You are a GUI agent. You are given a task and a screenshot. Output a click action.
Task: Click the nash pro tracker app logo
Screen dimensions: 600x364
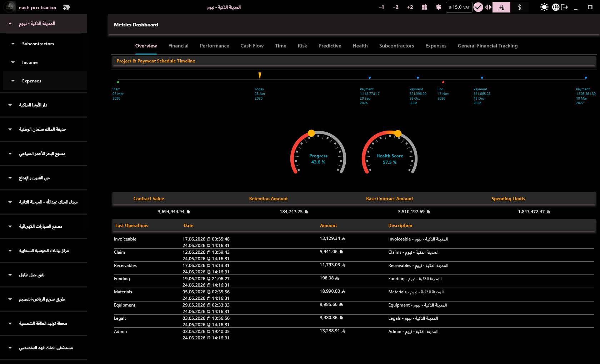click(10, 7)
